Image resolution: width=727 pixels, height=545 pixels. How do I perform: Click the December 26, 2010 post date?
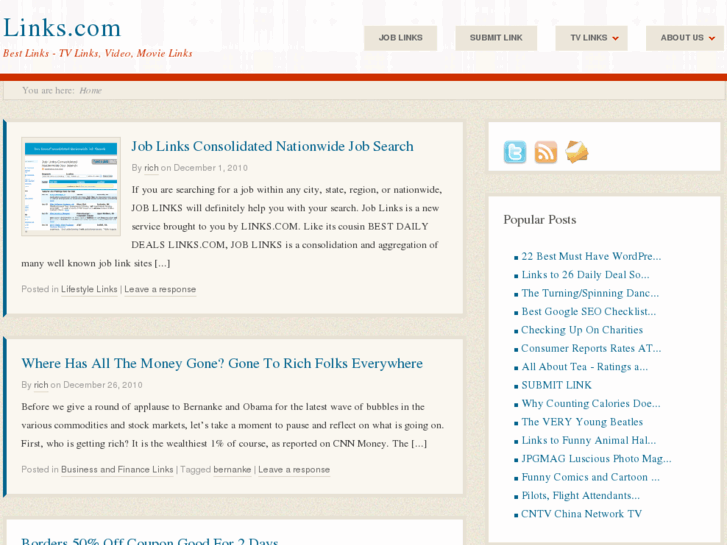102,385
